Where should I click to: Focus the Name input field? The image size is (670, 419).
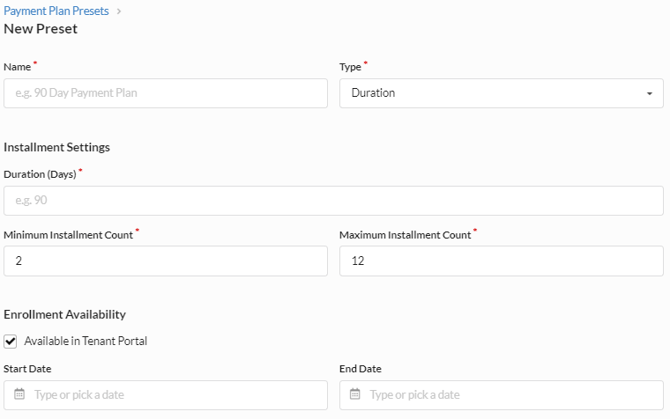coord(165,93)
